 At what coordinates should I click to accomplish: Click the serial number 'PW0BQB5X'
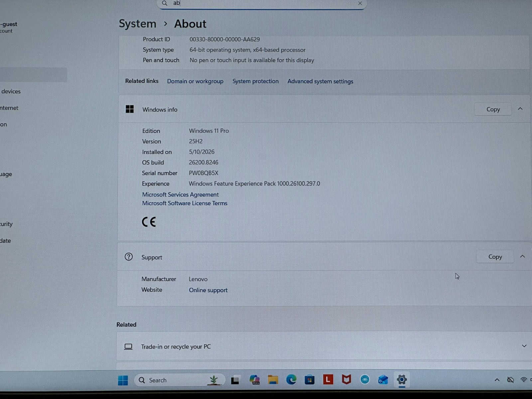203,173
